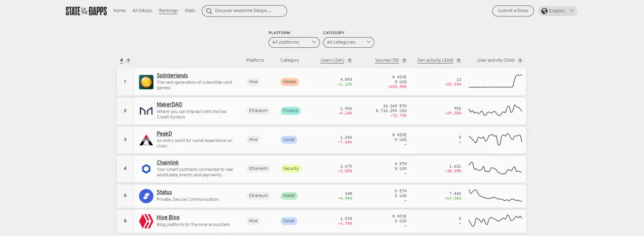Viewport: 644px width, 236px height.
Task: Open the Splinterlands title link
Action: pyautogui.click(x=172, y=75)
